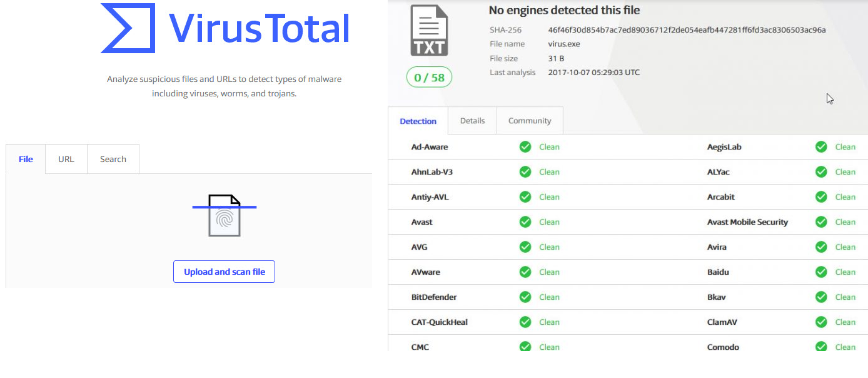Click Clean result for AegisLab
The height and width of the screenshot is (378, 868).
[x=845, y=146]
